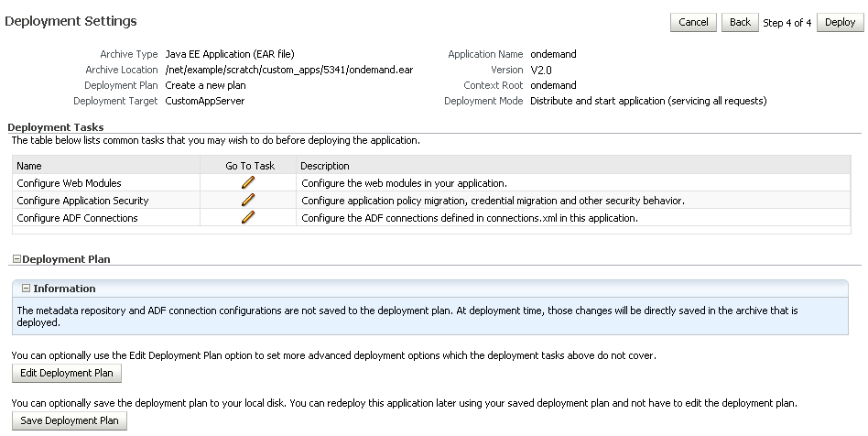Open the Configure Web Modules pencil icon
868x436 pixels.
coord(248,182)
